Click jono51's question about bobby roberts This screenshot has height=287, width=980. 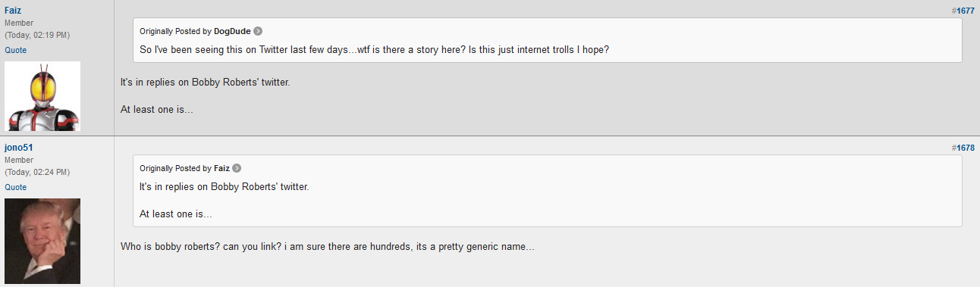(x=328, y=247)
